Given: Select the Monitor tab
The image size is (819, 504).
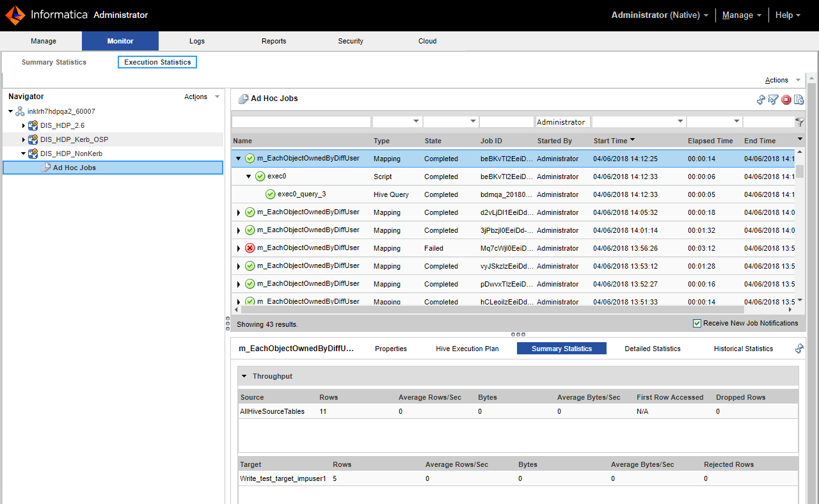Looking at the screenshot, I should [x=120, y=41].
